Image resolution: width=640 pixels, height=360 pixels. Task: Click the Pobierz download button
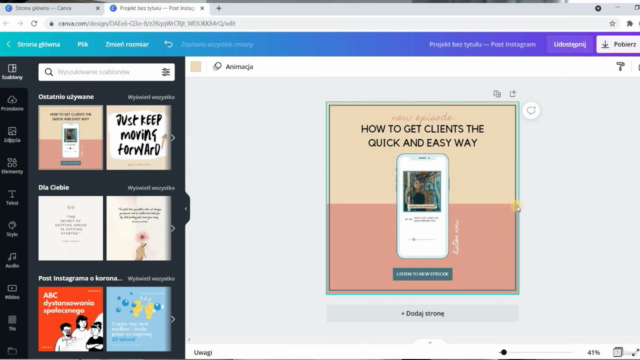(619, 44)
